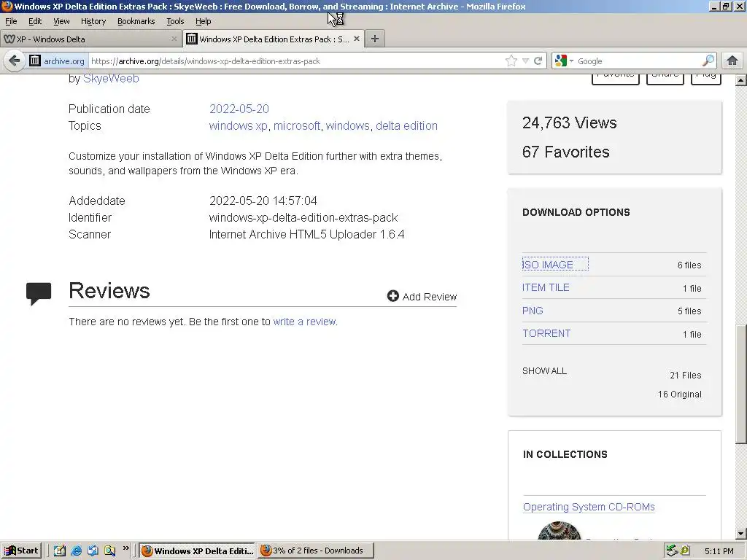
Task: Close the XP - Windows Delta tab
Action: 174,39
